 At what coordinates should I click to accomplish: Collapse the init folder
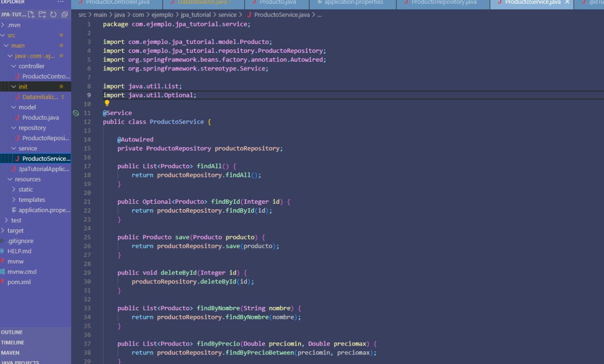[14, 87]
